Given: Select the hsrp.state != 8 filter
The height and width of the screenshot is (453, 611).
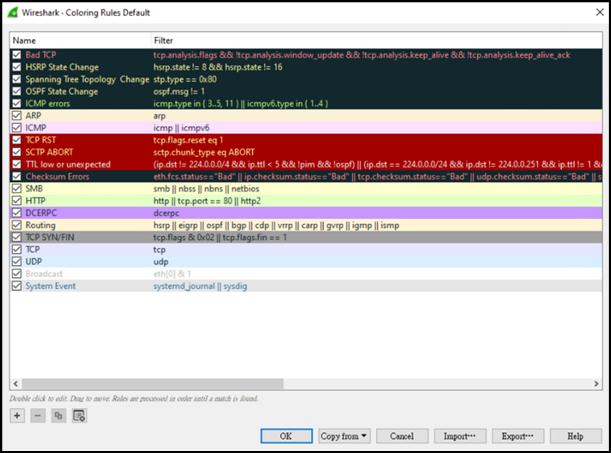Looking at the screenshot, I should click(218, 67).
